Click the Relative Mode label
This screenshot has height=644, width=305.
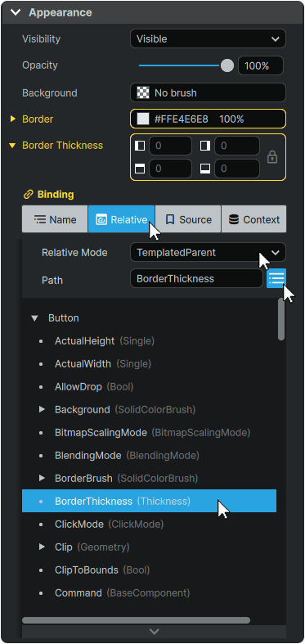click(74, 252)
